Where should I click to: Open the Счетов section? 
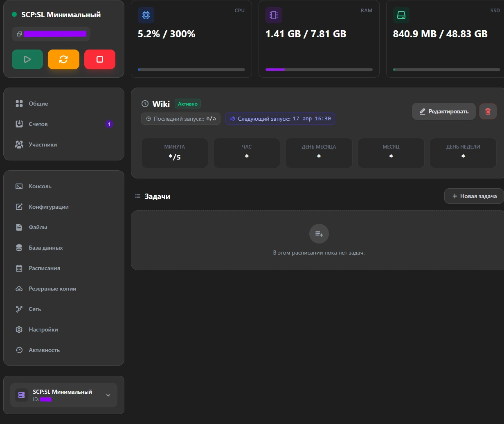(64, 124)
